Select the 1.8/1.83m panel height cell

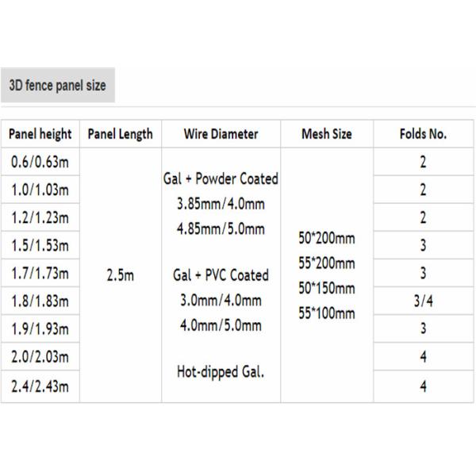(x=40, y=302)
